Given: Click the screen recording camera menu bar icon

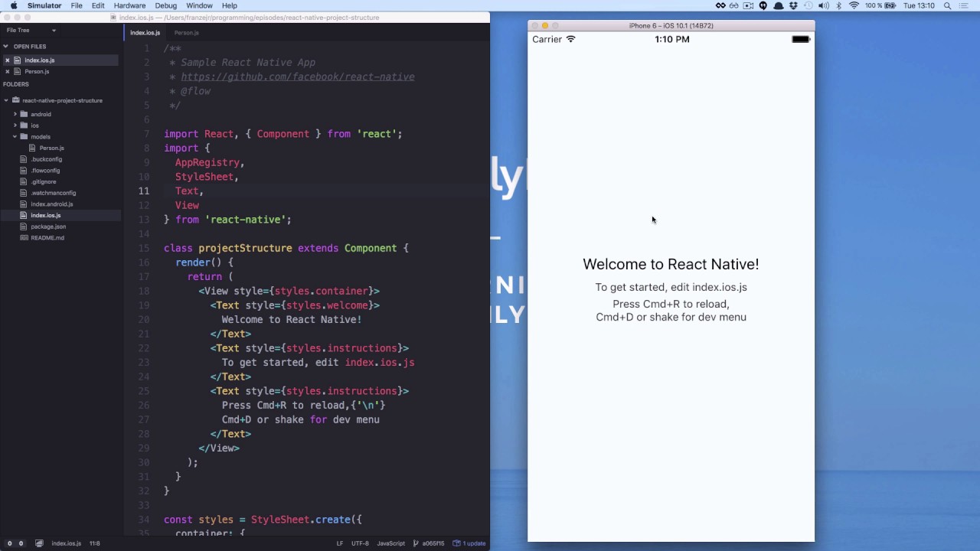Looking at the screenshot, I should point(748,5).
